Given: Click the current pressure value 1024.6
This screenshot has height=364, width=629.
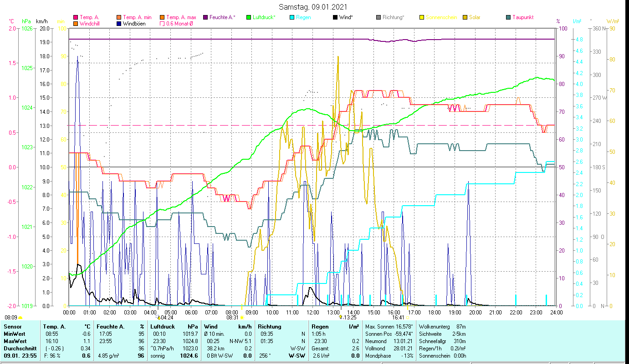Looking at the screenshot, I should [189, 356].
